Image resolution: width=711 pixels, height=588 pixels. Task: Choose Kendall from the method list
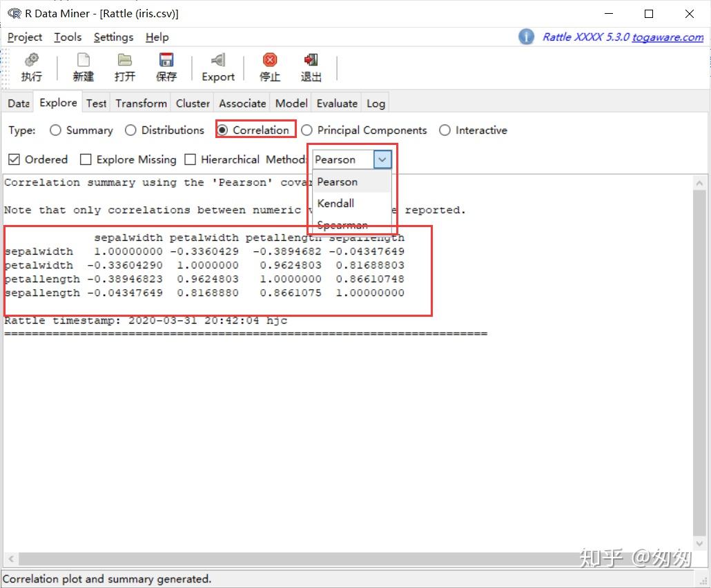tap(352, 203)
